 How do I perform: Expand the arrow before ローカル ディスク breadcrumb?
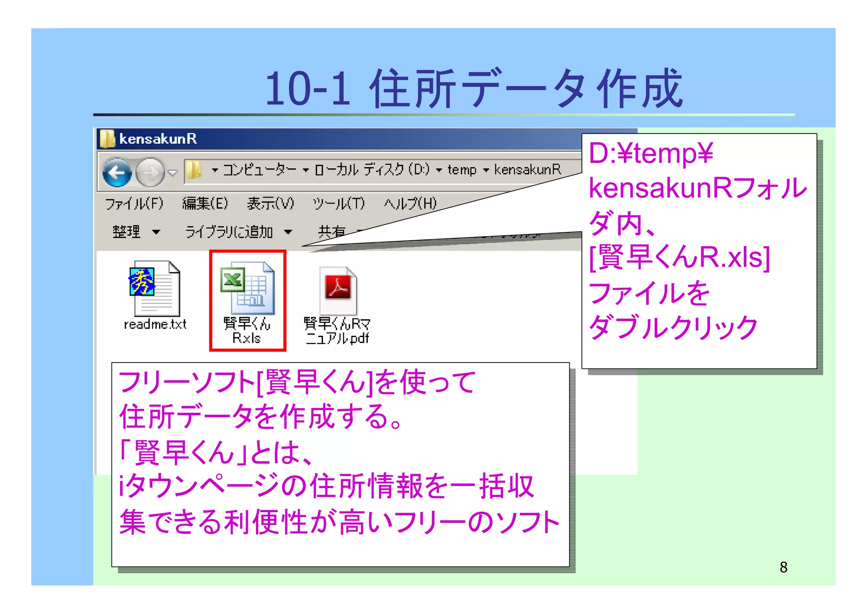pyautogui.click(x=306, y=170)
